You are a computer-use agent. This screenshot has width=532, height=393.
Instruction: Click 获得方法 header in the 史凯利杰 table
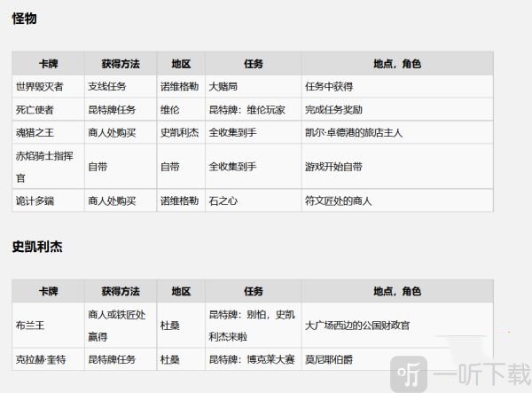(121, 291)
